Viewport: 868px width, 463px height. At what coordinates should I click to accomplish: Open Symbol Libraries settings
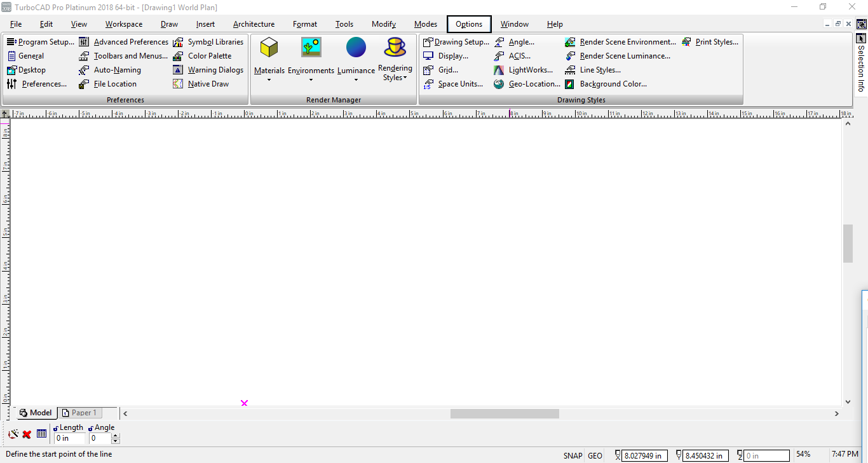click(208, 42)
